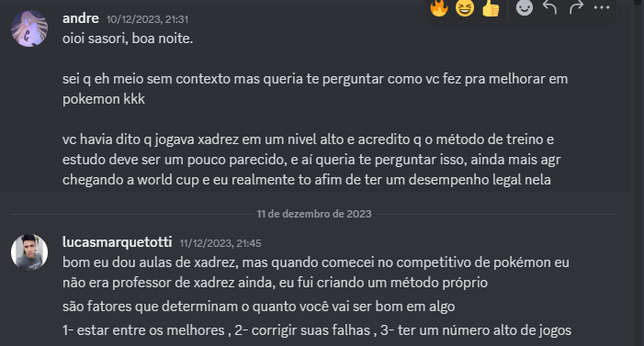The image size is (644, 346).
Task: Open the three-dot more options menu
Action: (x=602, y=7)
